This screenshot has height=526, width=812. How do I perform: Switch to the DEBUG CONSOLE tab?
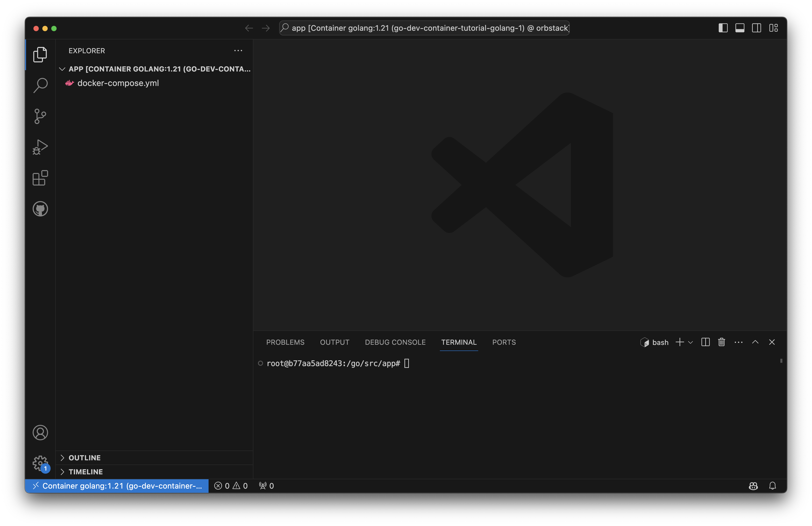pyautogui.click(x=395, y=342)
